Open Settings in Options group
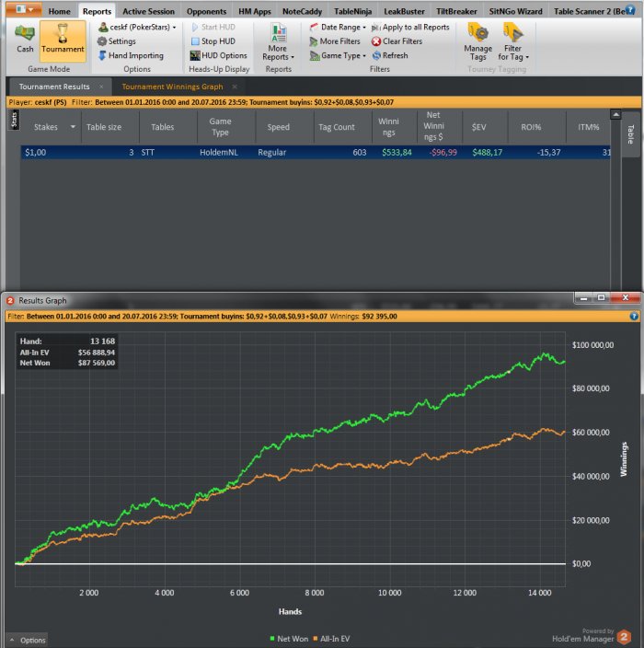644x648 pixels. [x=117, y=41]
